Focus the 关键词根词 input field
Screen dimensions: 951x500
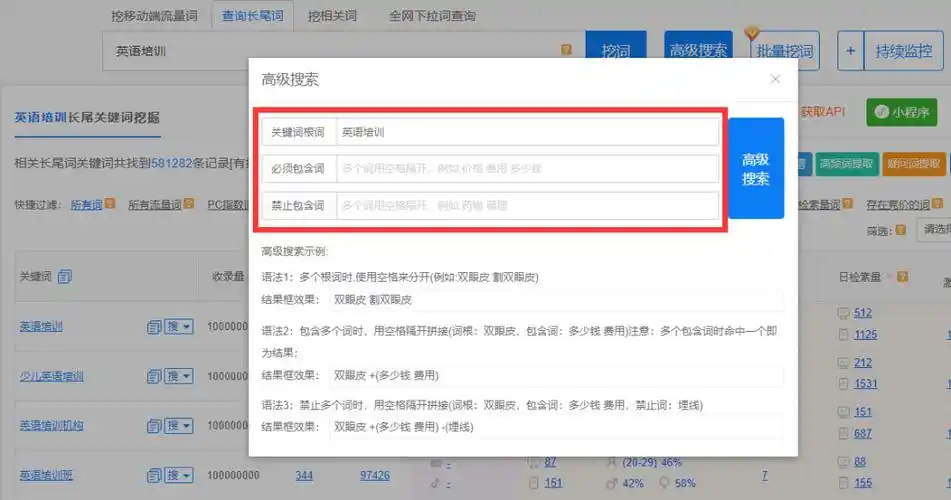528,132
